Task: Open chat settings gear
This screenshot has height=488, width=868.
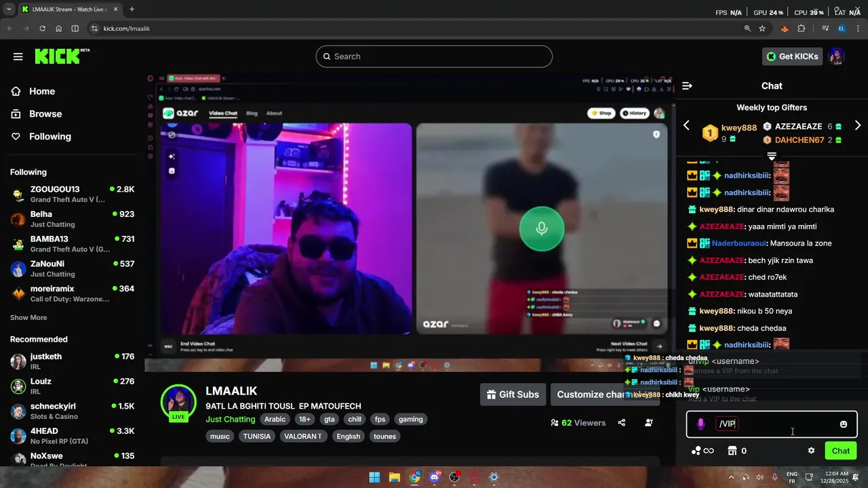Action: [811, 451]
